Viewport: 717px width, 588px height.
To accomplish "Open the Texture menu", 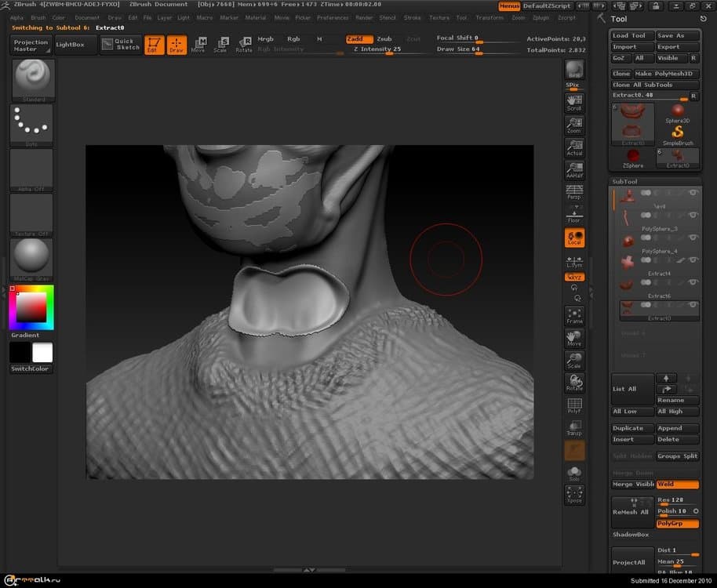I will (439, 17).
